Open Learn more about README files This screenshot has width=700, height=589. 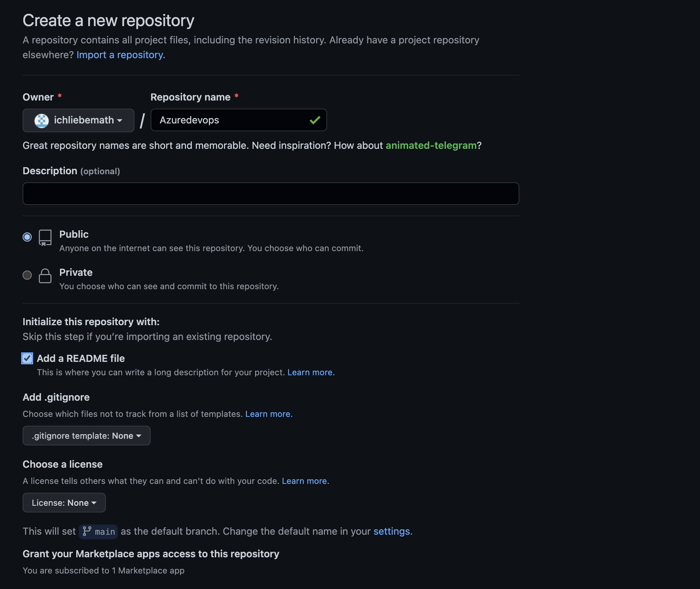[310, 372]
